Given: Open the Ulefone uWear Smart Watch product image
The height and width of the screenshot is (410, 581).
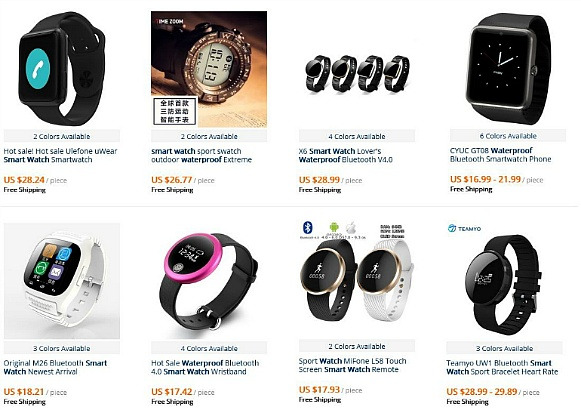Looking at the screenshot, I should tap(62, 69).
